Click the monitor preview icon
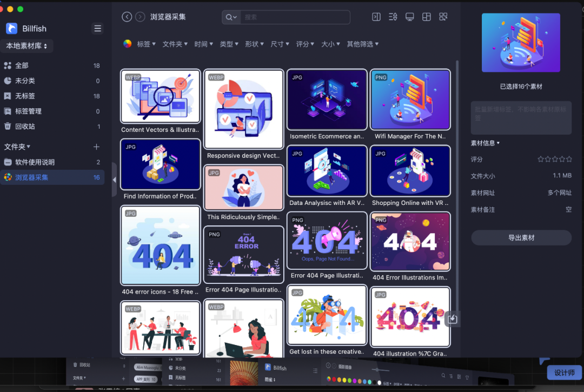The image size is (584, 392). [409, 17]
